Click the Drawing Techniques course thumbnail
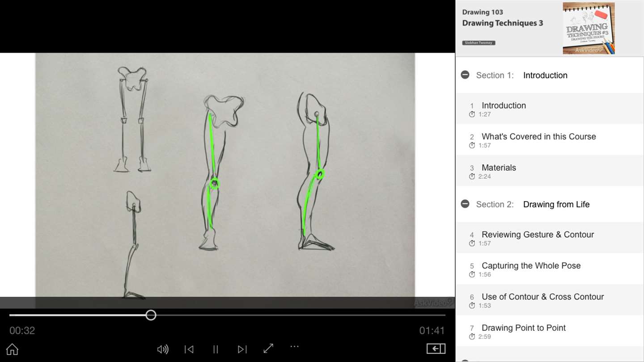 (x=589, y=28)
